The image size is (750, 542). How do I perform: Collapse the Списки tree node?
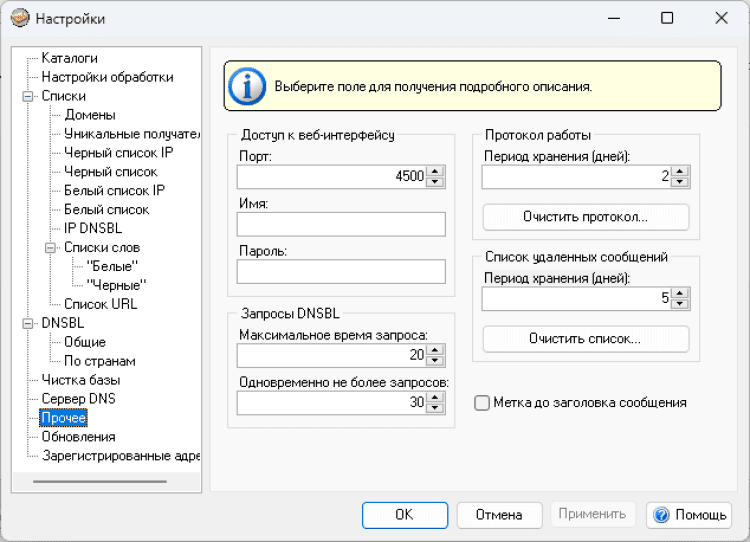(27, 96)
